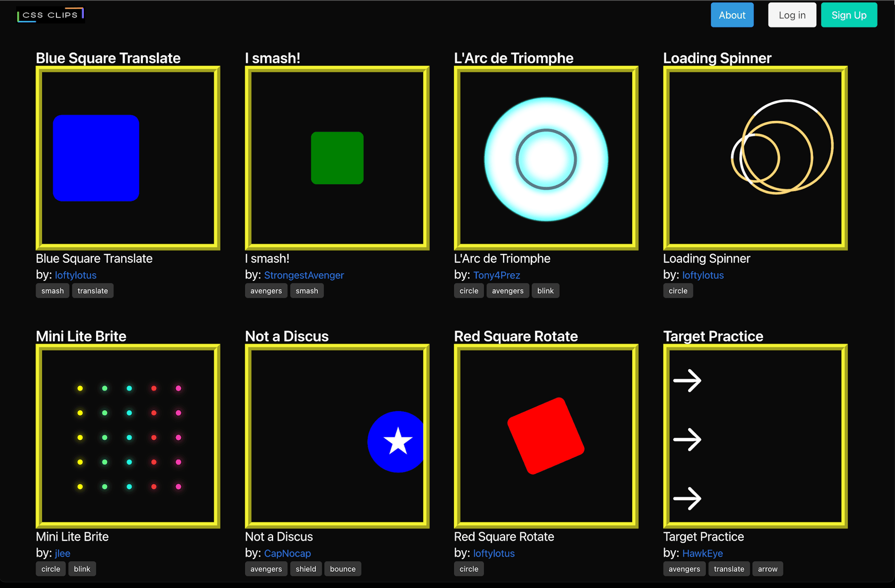The width and height of the screenshot is (895, 588).
Task: Open the I smash! green square preview
Action: coord(337,158)
